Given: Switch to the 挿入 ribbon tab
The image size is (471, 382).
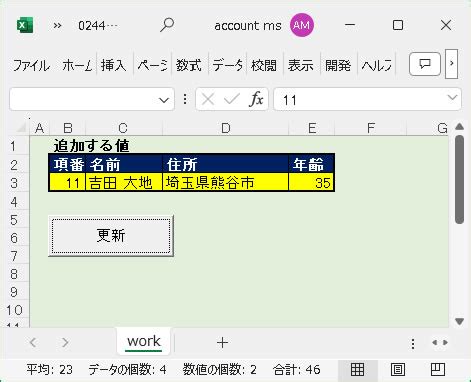Looking at the screenshot, I should [114, 65].
